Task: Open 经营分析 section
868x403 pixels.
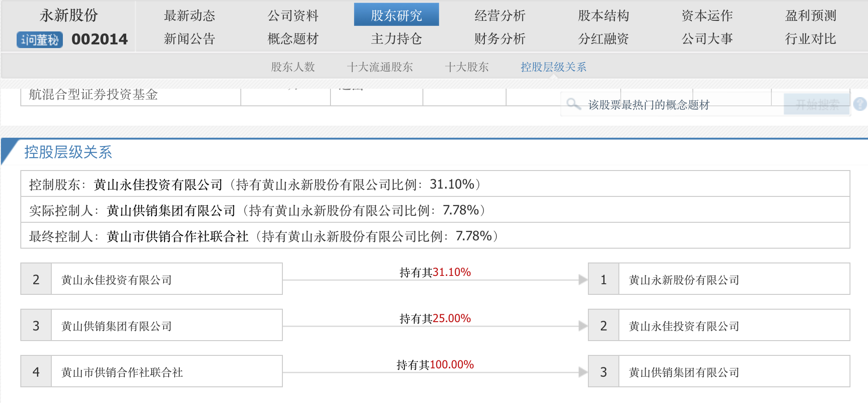Action: point(500,16)
